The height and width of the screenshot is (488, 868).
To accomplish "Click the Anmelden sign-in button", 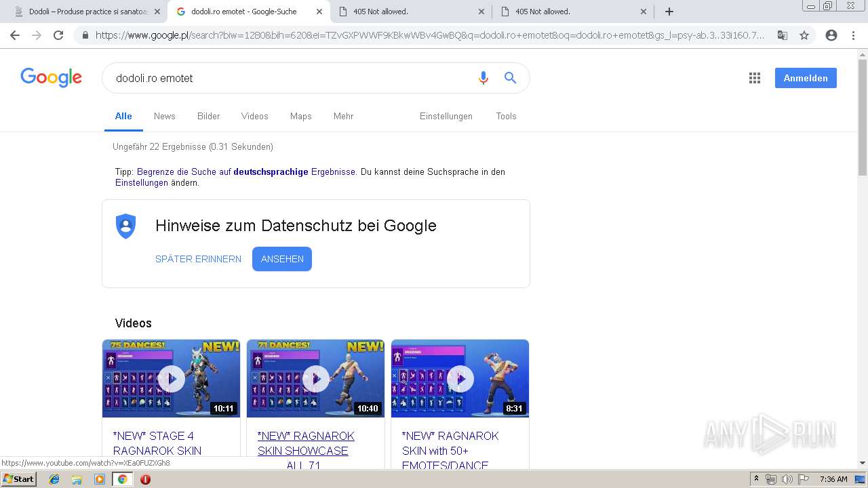I will (x=806, y=78).
